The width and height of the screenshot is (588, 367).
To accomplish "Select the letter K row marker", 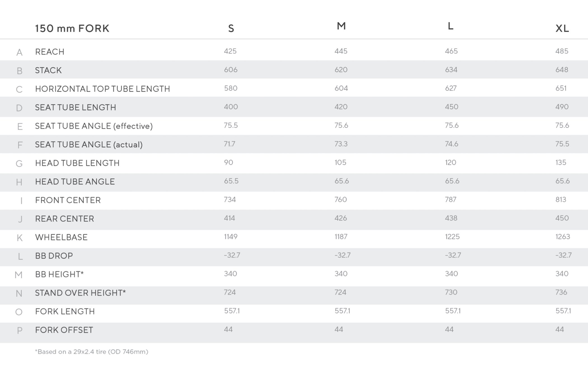I will (19, 238).
